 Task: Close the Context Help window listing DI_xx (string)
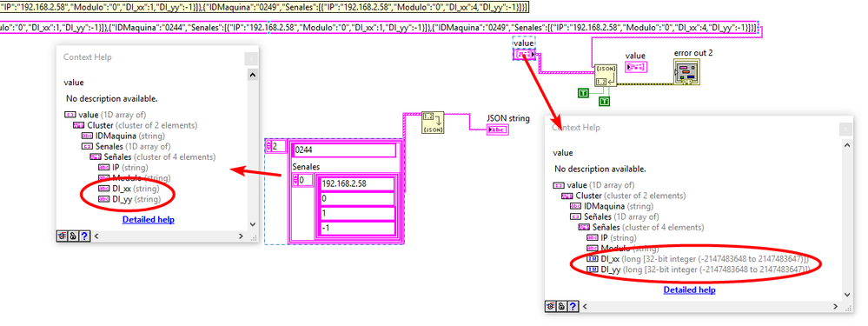[251, 58]
